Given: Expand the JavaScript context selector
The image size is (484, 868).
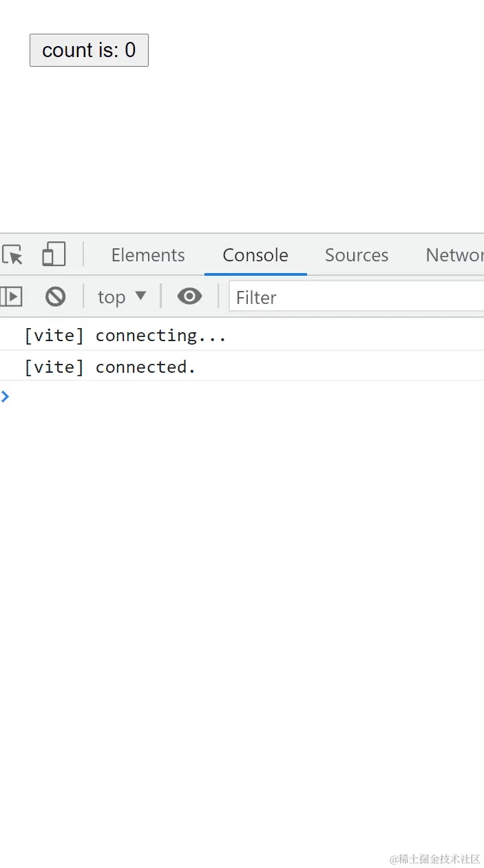Looking at the screenshot, I should click(x=122, y=296).
